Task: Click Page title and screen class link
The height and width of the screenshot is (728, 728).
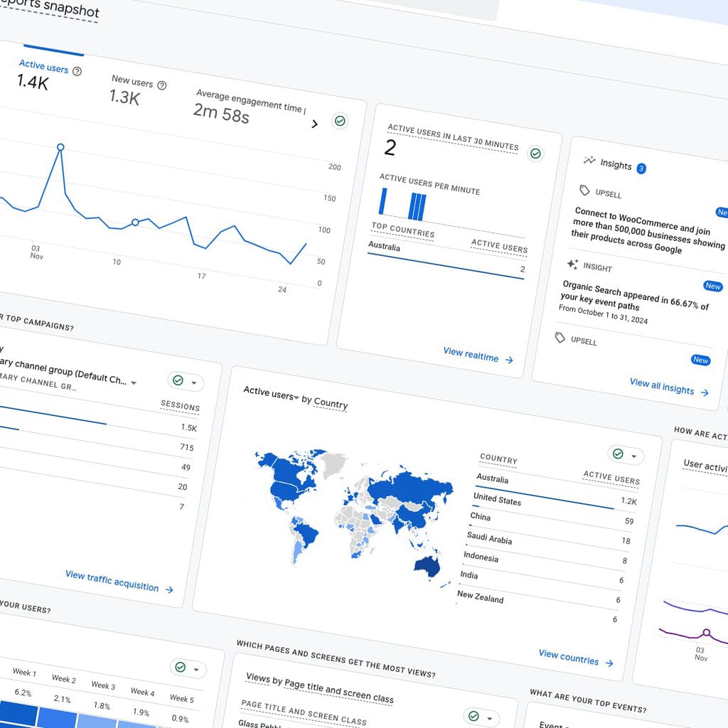Action: click(339, 691)
